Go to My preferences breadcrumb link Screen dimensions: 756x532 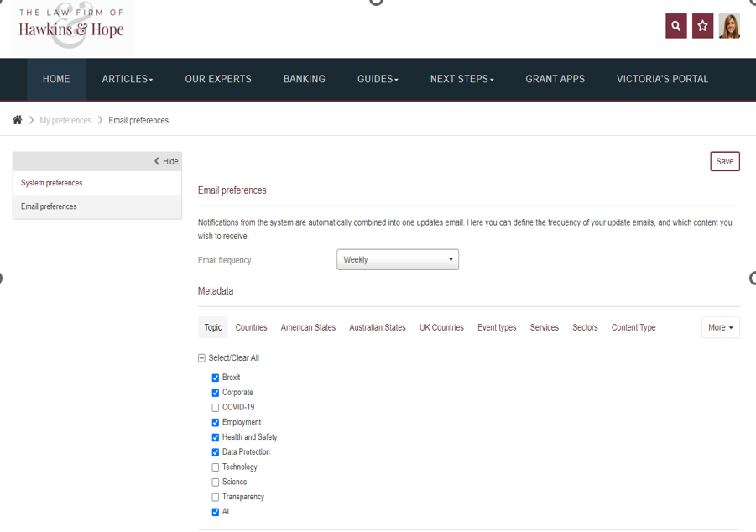65,121
